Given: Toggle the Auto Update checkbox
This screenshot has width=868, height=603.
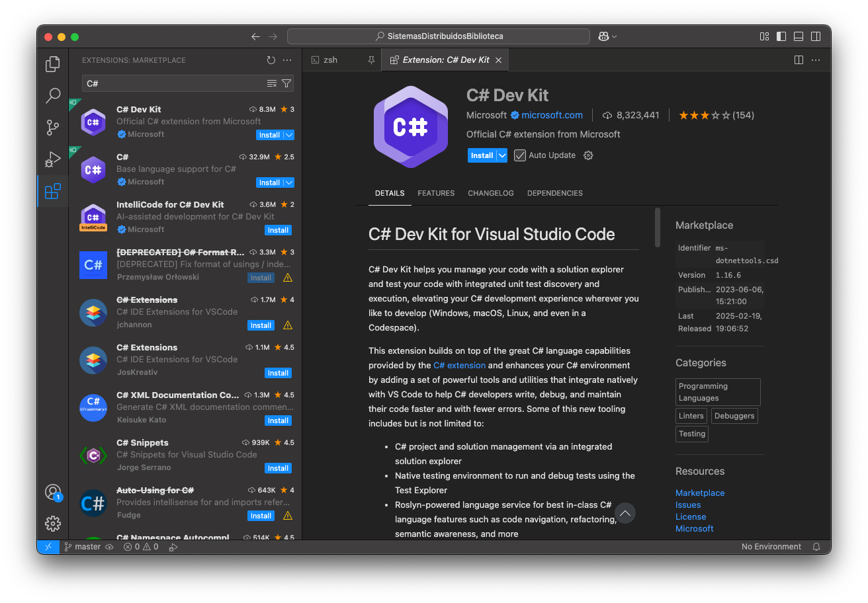Looking at the screenshot, I should [x=520, y=155].
